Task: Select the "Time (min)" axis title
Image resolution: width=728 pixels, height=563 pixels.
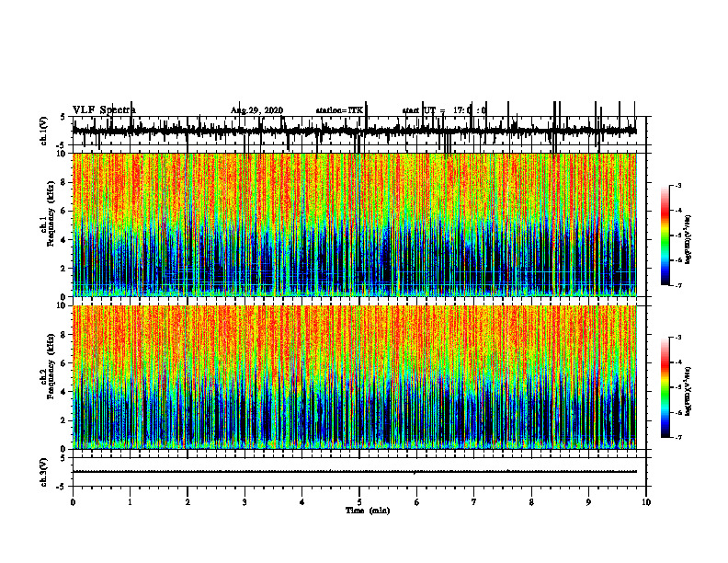Action: (x=368, y=511)
